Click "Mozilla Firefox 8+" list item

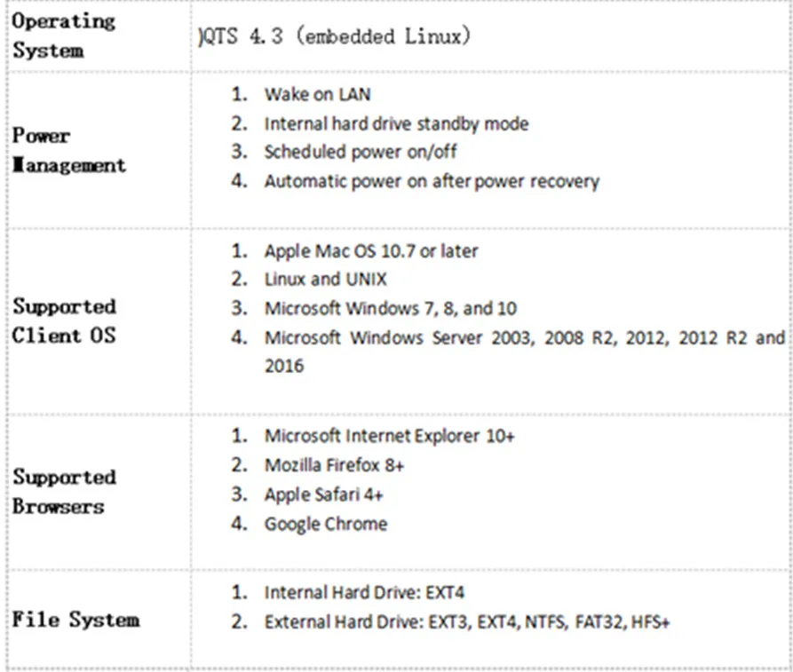334,465
